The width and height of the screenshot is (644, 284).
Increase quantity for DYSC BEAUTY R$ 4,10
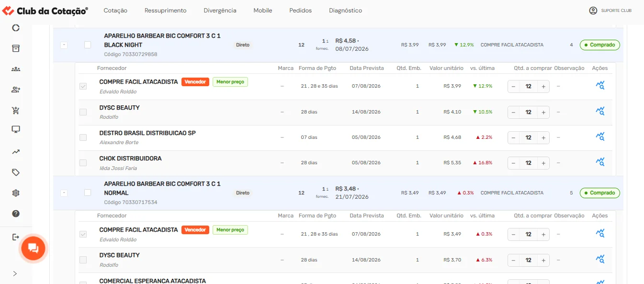pyautogui.click(x=543, y=112)
